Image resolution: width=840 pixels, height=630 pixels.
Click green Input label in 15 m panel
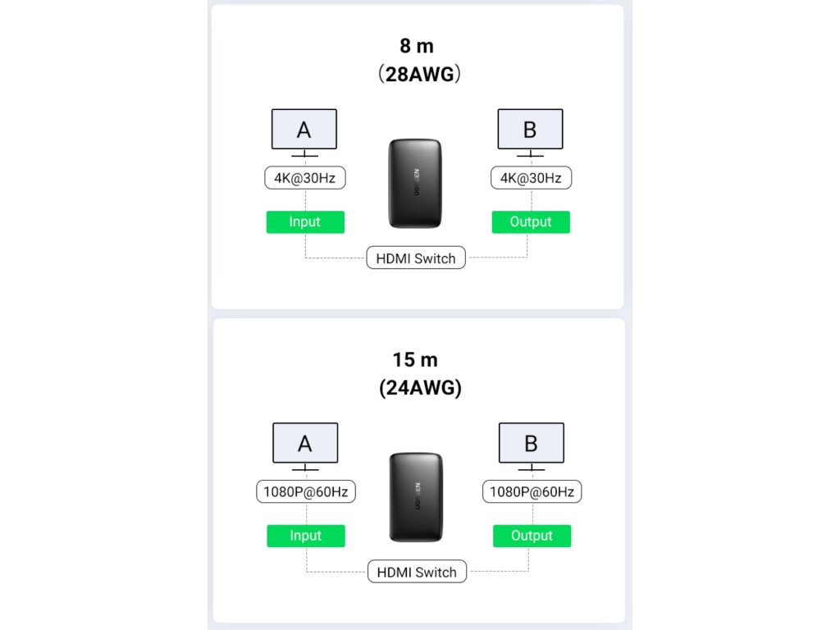[x=306, y=536]
